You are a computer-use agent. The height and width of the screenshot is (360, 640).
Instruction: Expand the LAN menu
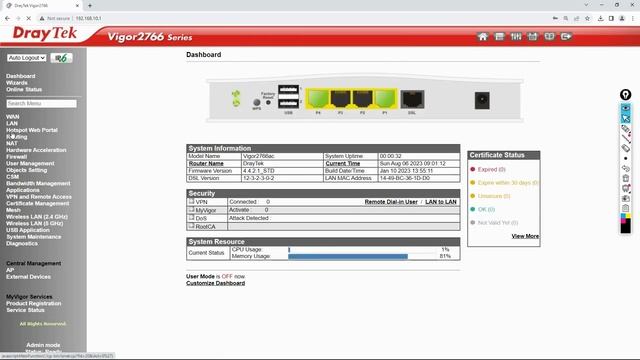coord(12,123)
